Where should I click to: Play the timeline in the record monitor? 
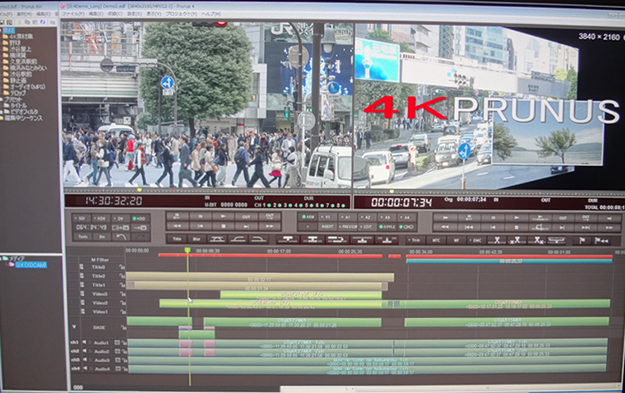click(516, 218)
